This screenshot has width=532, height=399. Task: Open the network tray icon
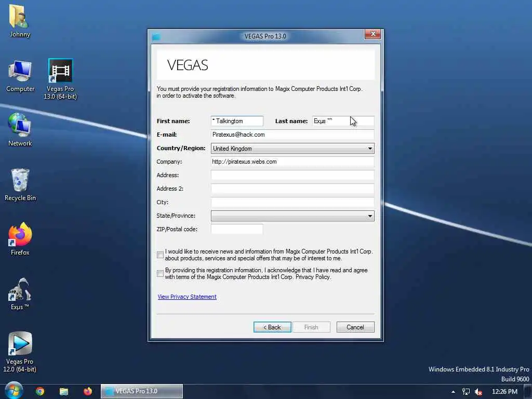click(466, 392)
